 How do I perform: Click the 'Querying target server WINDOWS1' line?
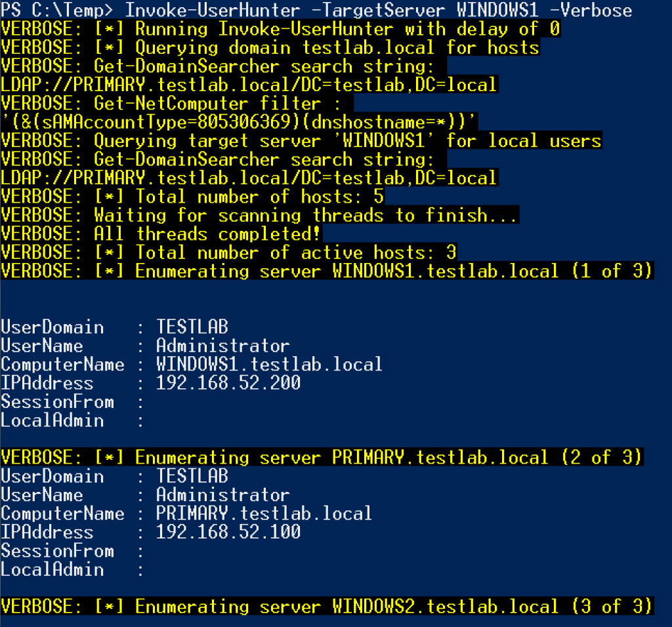point(301,141)
